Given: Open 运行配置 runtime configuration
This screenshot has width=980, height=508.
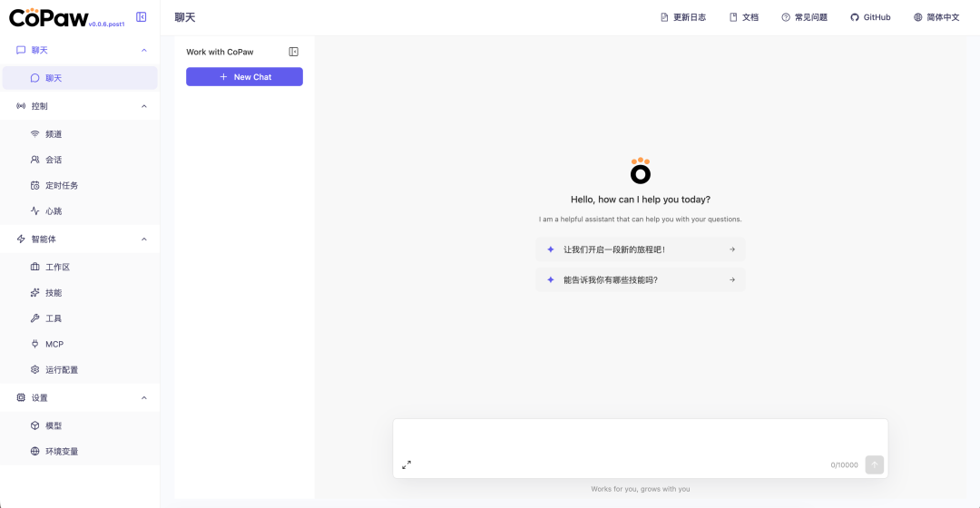Looking at the screenshot, I should [x=62, y=370].
